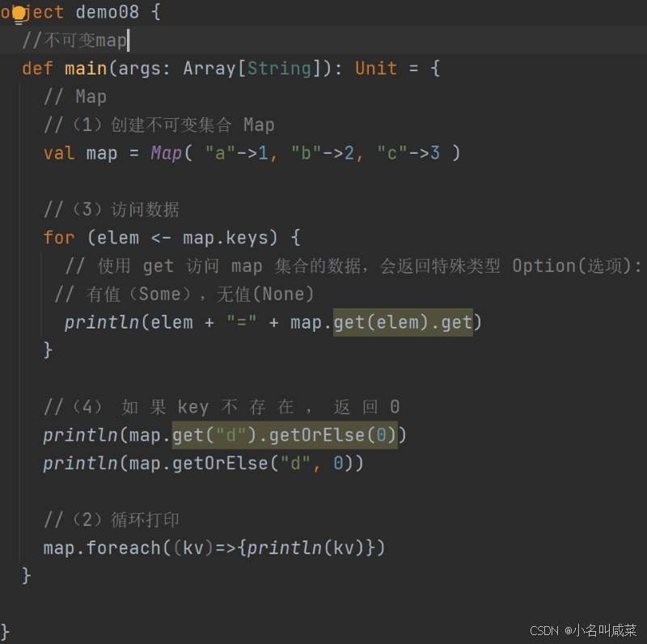This screenshot has width=647, height=644.
Task: Click the 'Unit' return type
Action: pos(376,69)
